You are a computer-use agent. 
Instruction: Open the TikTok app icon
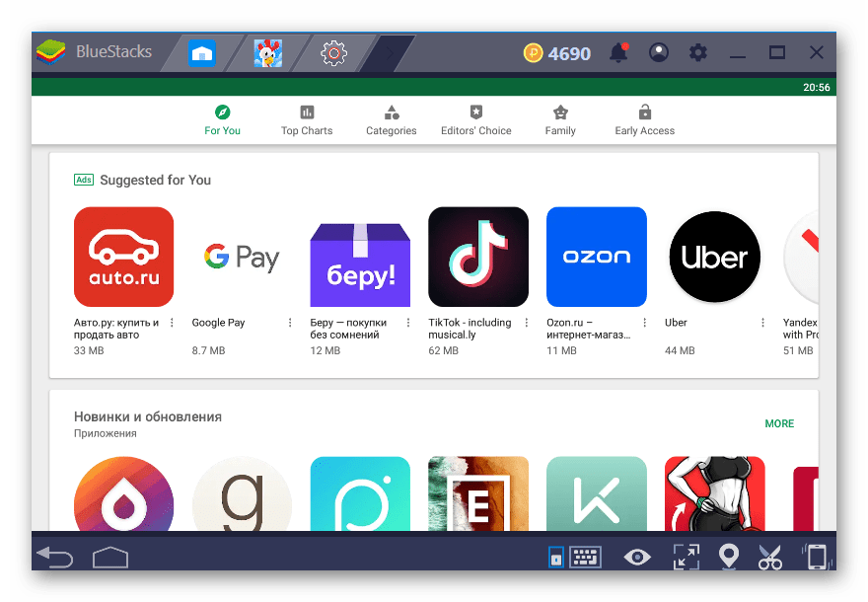point(478,257)
